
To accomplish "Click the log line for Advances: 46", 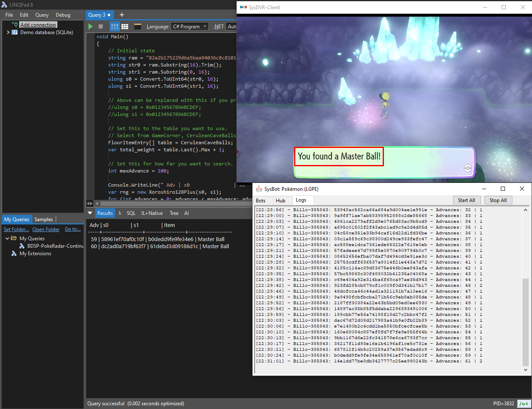I will point(369,285).
